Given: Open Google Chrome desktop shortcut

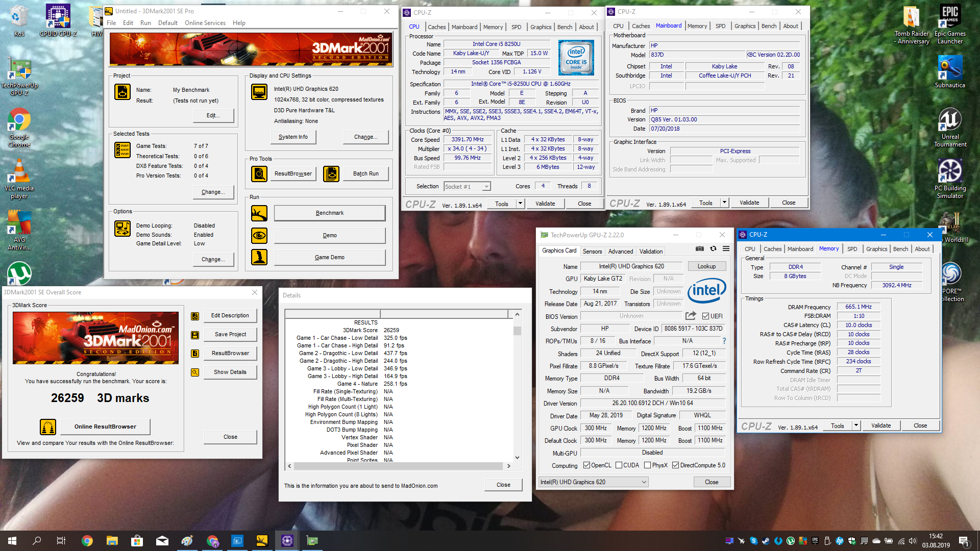Looking at the screenshot, I should 19,128.
